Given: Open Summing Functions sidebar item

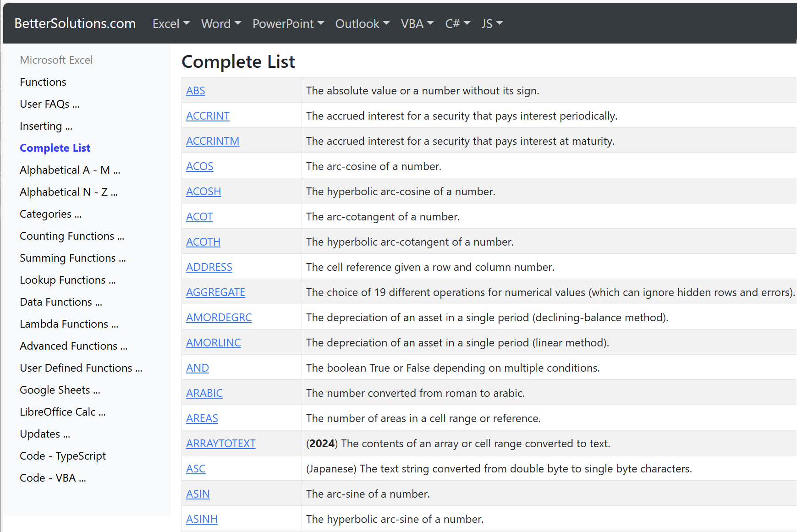Looking at the screenshot, I should pyautogui.click(x=73, y=258).
